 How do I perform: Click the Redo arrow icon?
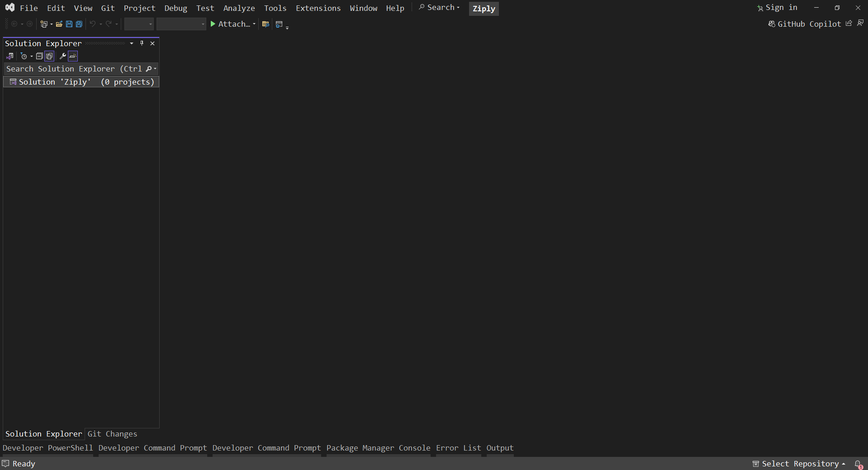tap(109, 24)
